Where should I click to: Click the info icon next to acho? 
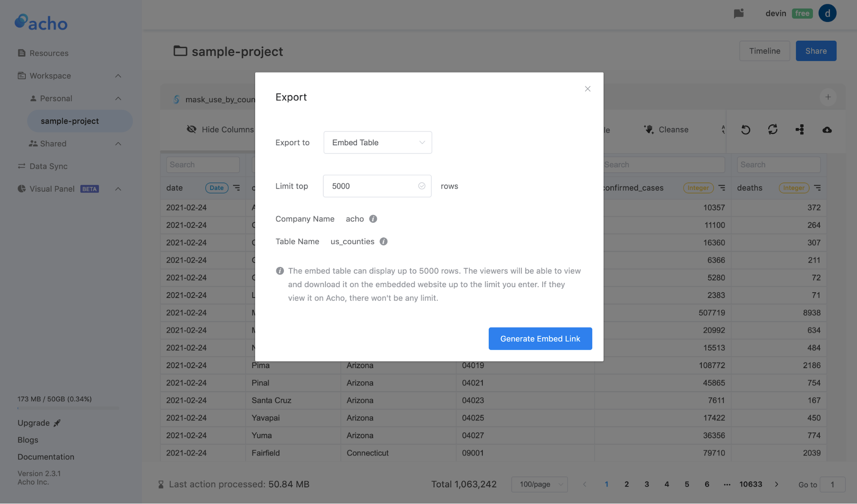373,219
